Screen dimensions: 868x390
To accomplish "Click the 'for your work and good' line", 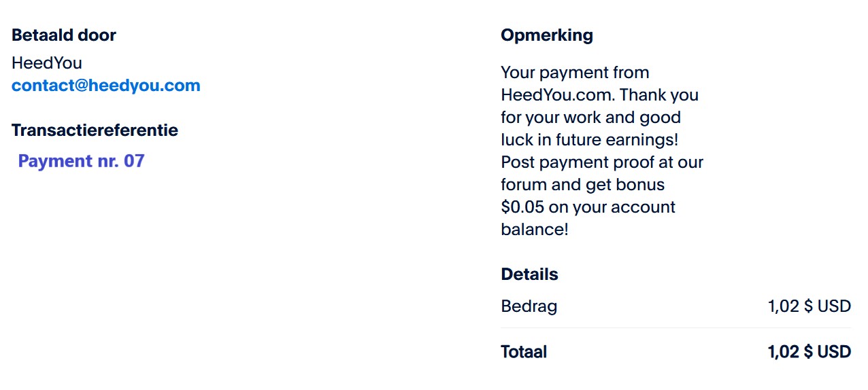I will click(x=590, y=118).
